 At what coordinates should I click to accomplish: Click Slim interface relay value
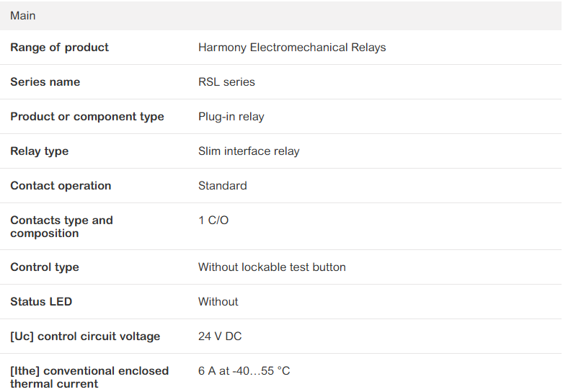tap(249, 151)
